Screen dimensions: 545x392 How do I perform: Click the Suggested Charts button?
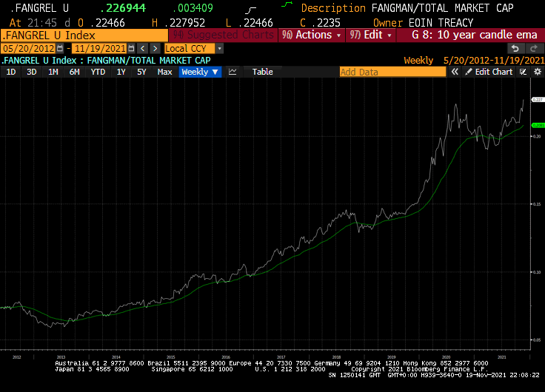(x=223, y=35)
